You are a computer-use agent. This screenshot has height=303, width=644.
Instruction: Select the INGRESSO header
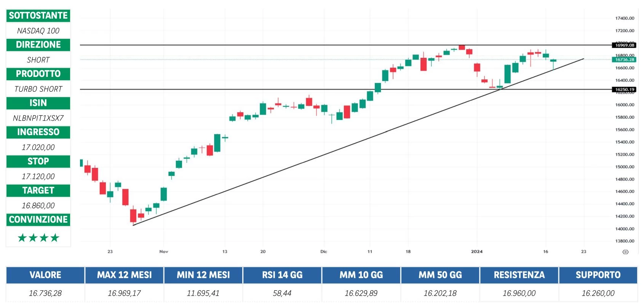pyautogui.click(x=38, y=132)
